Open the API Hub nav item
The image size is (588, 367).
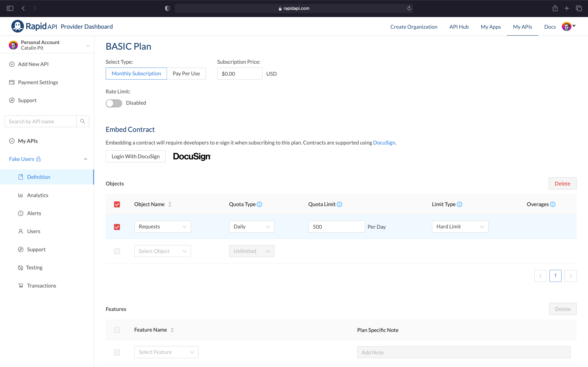coord(459,27)
